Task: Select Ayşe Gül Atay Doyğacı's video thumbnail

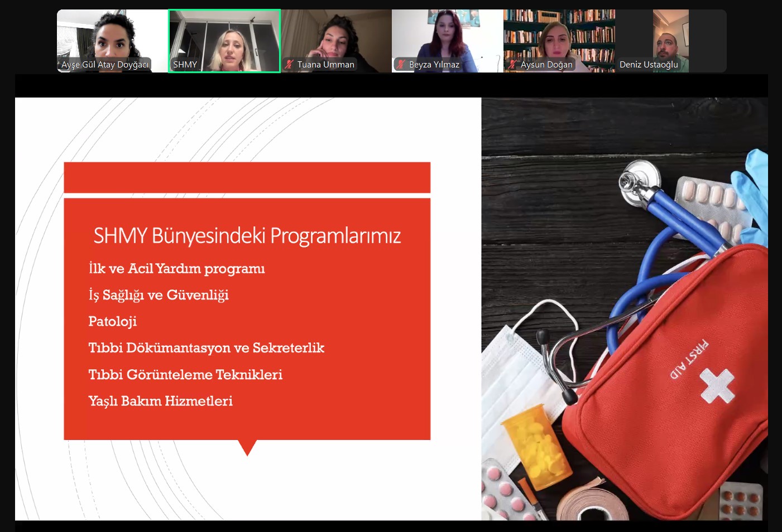Action: 112,41
